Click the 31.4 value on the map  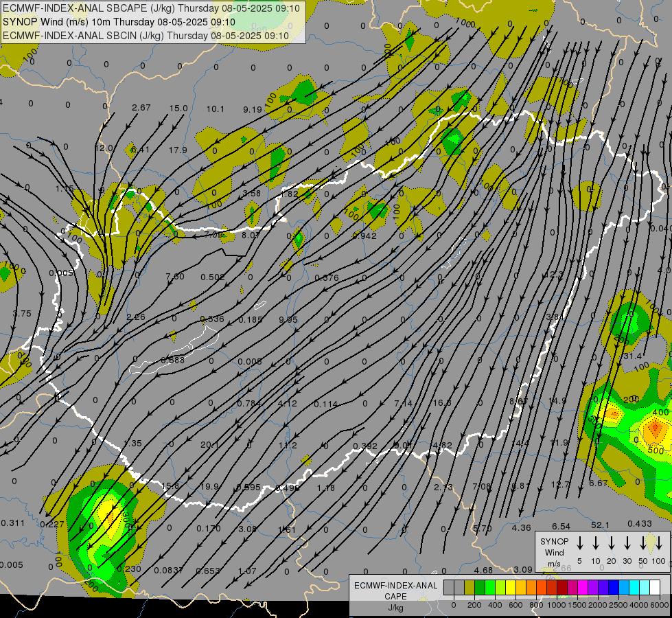(x=633, y=356)
